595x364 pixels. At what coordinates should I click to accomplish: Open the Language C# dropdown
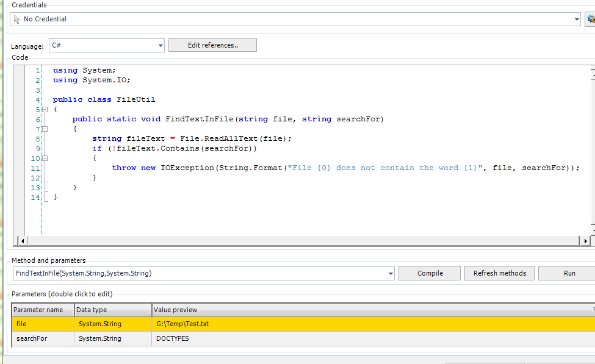click(160, 46)
